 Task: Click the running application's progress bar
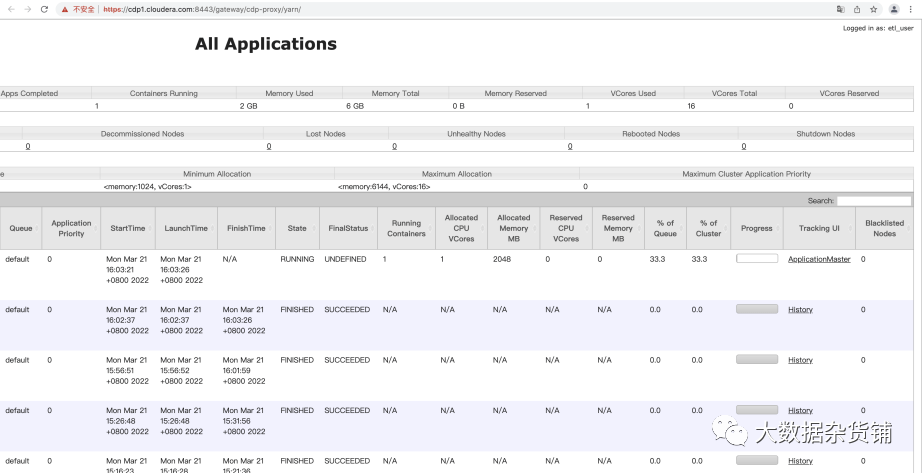coord(757,258)
